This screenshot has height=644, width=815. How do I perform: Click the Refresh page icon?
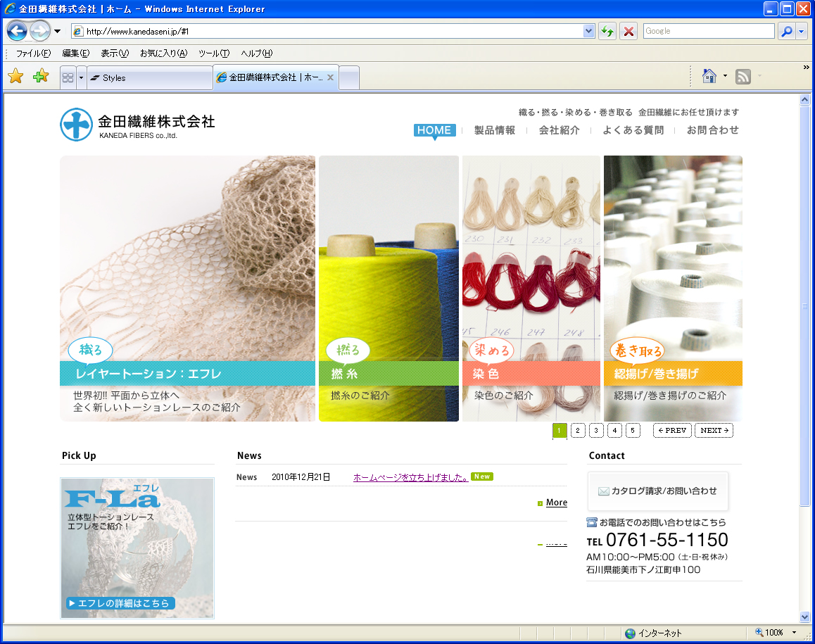pyautogui.click(x=607, y=31)
